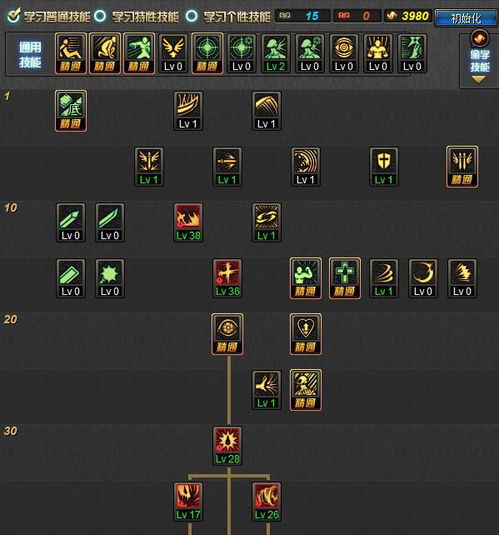Image resolution: width=499 pixels, height=535 pixels.
Task: Click the 3980 gold currency display
Action: point(408,16)
